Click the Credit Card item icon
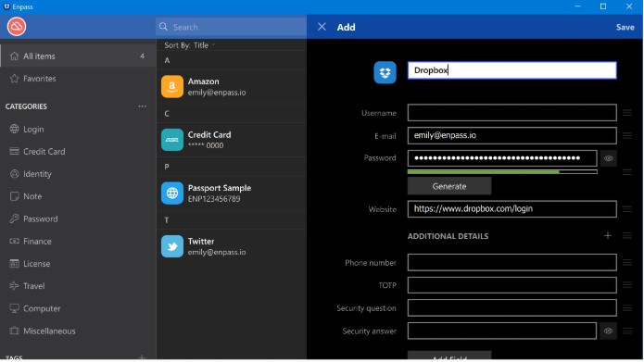 pos(172,140)
